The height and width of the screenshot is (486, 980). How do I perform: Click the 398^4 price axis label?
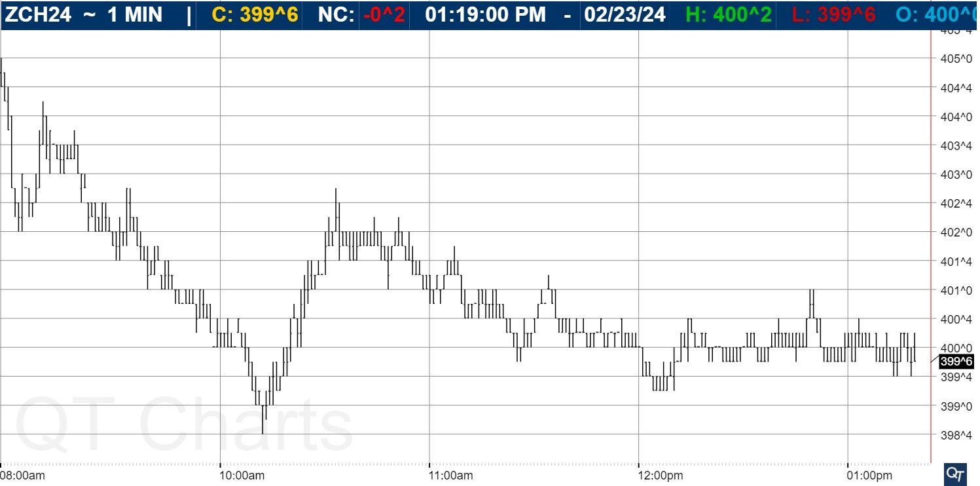coord(955,435)
